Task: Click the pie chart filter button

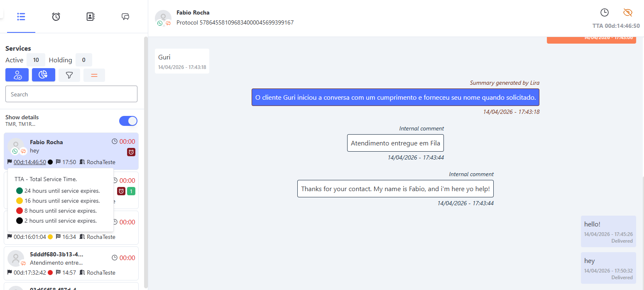Action: click(44, 75)
